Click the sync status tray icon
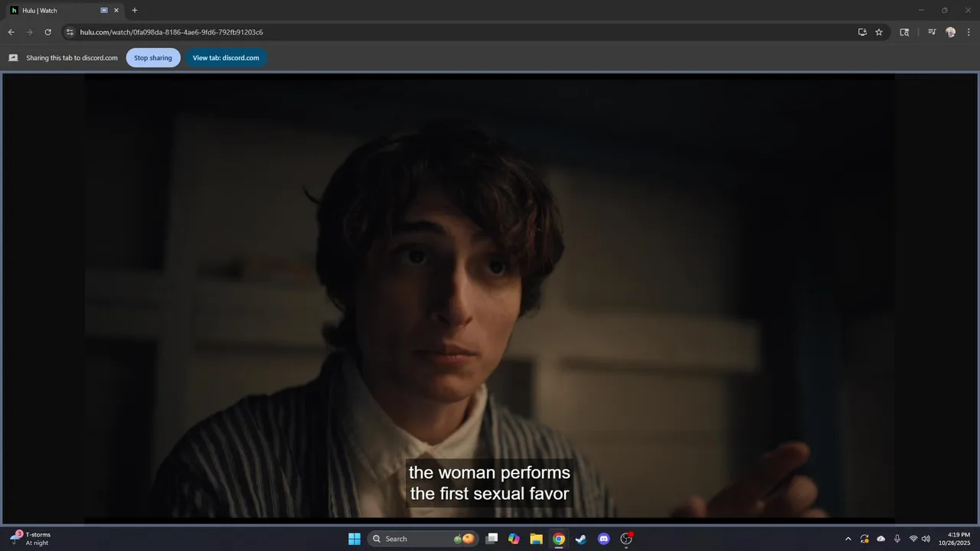 tap(864, 539)
